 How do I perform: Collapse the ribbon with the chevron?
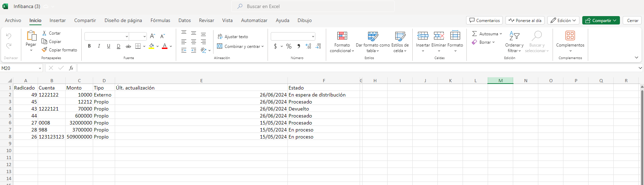636,57
